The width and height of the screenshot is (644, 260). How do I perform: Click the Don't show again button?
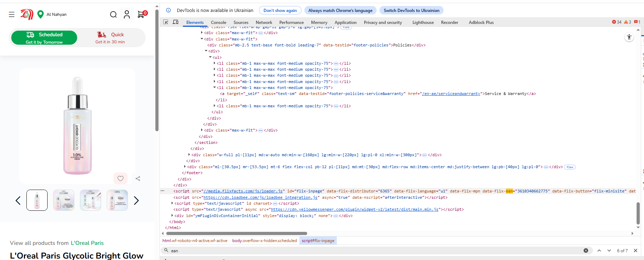click(280, 10)
